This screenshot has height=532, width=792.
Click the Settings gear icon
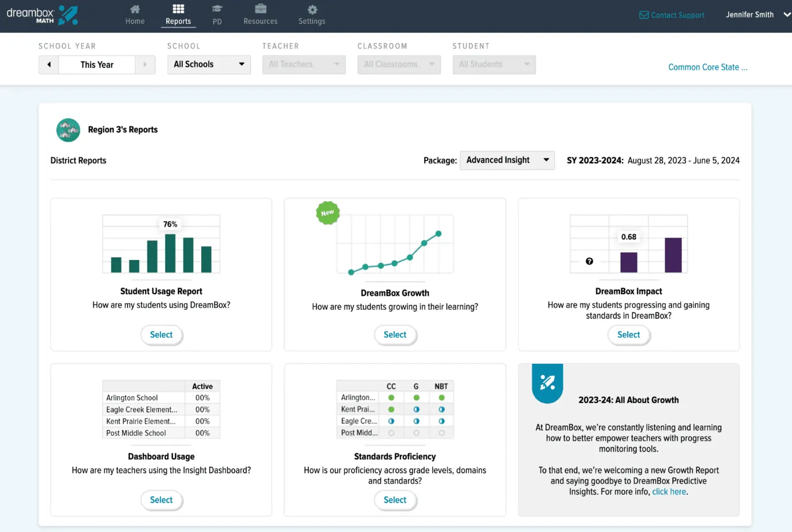click(312, 10)
